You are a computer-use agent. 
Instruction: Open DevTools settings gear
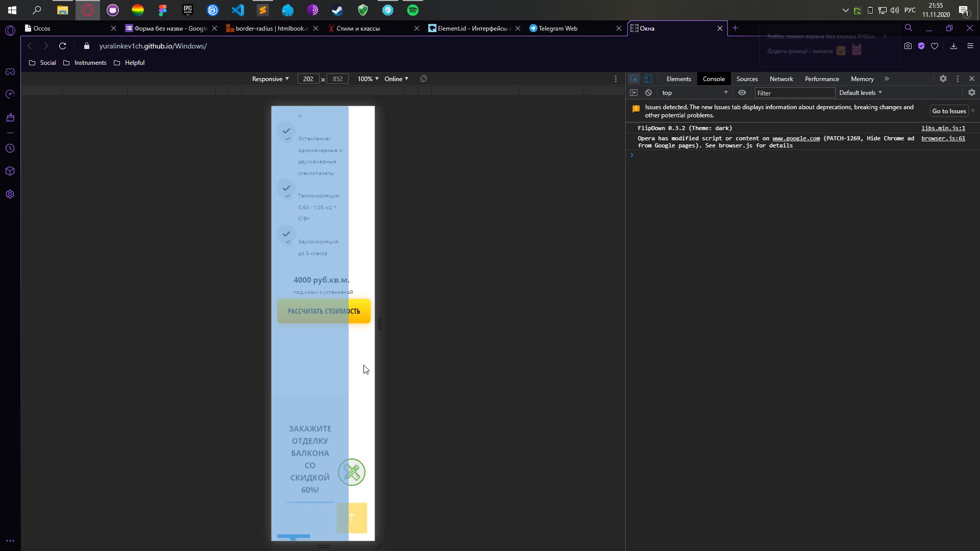coord(943,79)
